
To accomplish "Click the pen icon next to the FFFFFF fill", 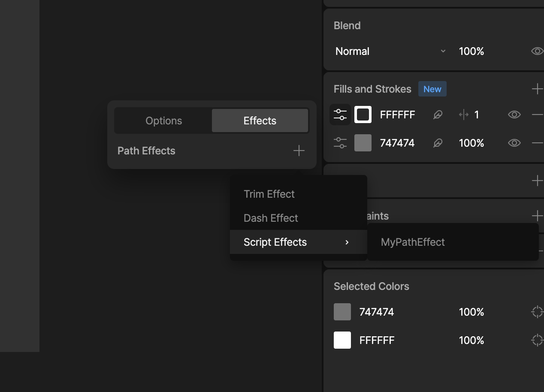I will click(438, 115).
